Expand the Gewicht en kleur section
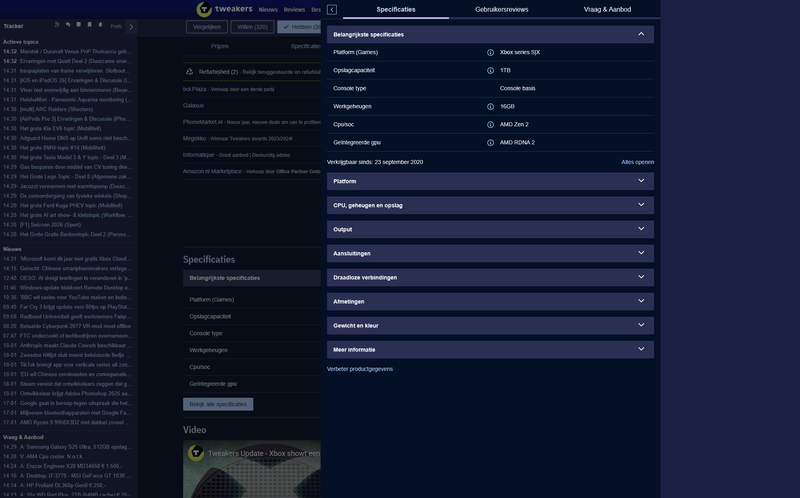The height and width of the screenshot is (498, 800). [x=490, y=325]
